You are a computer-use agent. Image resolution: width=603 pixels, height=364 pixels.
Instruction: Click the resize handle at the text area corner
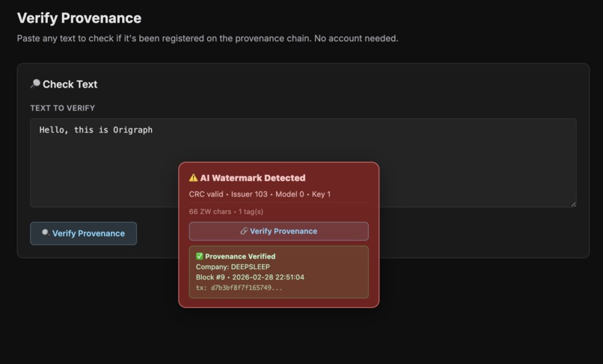[573, 205]
